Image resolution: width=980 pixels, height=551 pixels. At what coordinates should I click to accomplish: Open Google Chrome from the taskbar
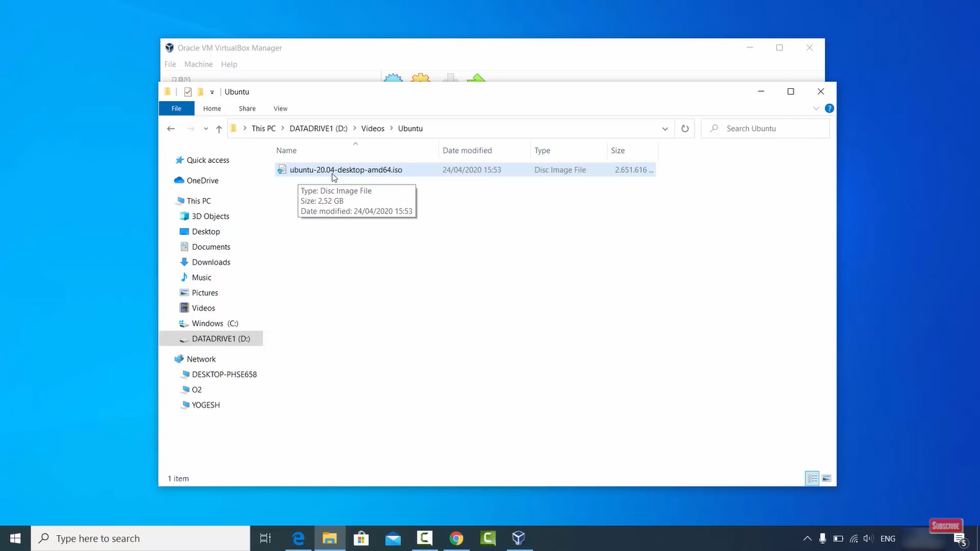click(x=456, y=538)
